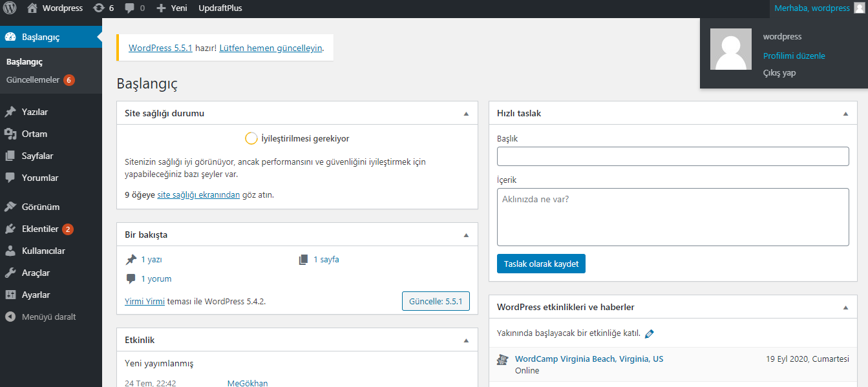Collapse the Bir bakışta panel
Viewport: 868px width, 387px height.
coord(466,235)
